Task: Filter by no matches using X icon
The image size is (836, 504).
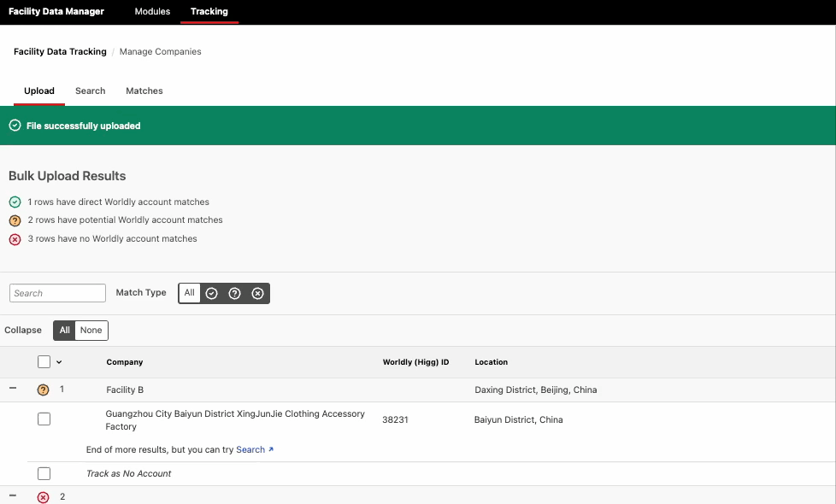Action: (x=257, y=293)
